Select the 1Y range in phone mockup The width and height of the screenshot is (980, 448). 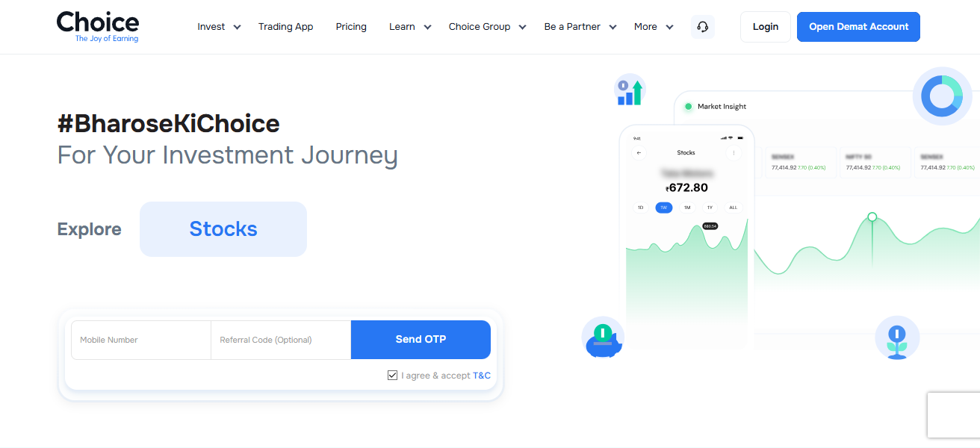[x=710, y=208]
